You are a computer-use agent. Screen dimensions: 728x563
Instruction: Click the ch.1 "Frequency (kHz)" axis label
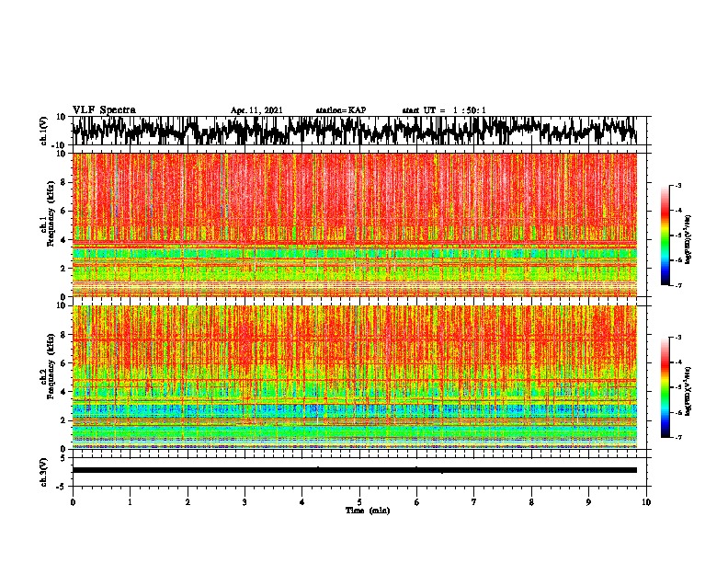click(51, 214)
